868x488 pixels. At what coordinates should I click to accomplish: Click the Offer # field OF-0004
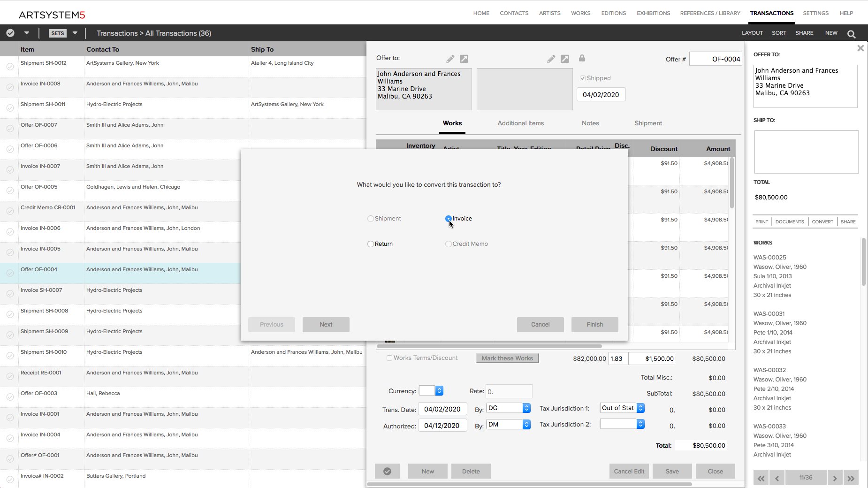click(716, 59)
